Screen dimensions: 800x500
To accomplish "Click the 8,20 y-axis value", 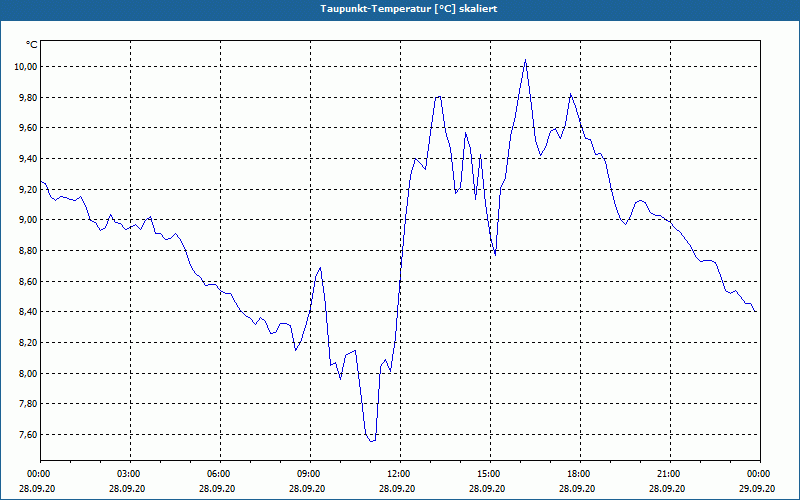I will click(x=29, y=342).
